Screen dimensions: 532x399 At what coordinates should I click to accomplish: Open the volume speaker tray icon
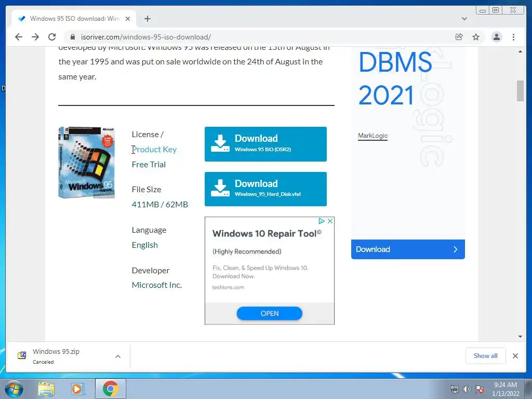(x=467, y=389)
